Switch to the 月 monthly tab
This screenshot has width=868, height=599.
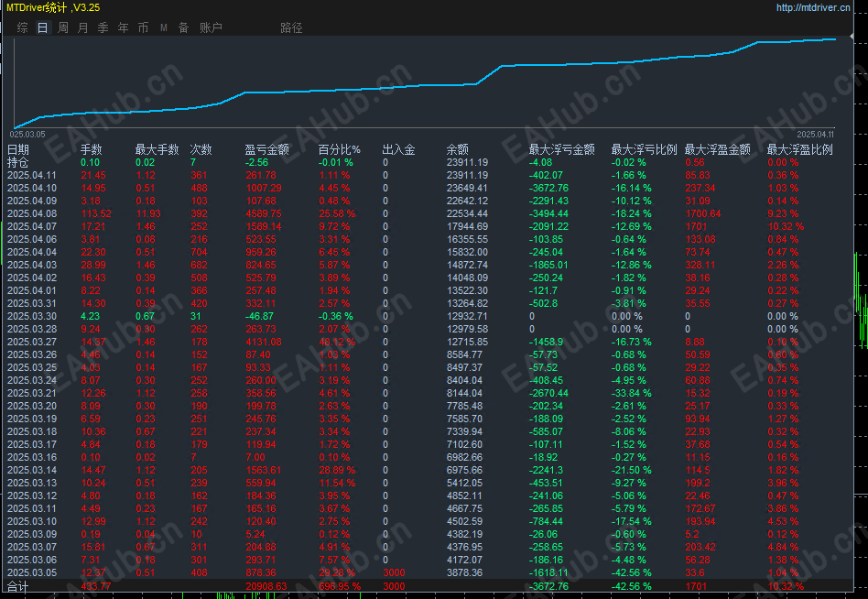click(83, 27)
